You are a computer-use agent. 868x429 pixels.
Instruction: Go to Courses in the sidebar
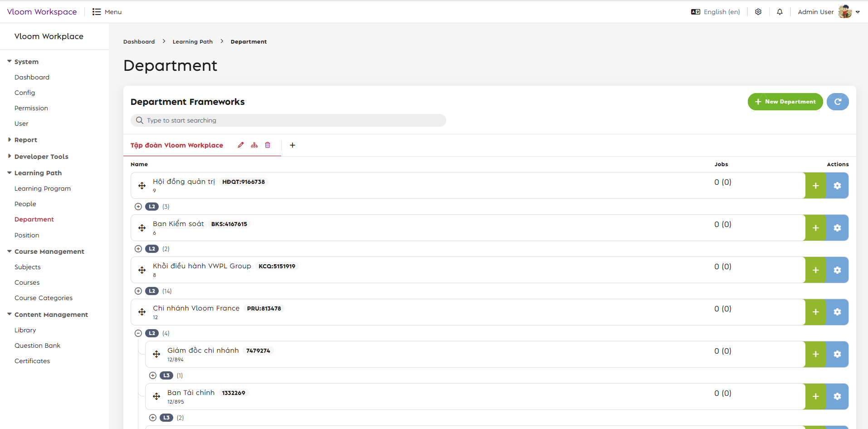(x=27, y=282)
